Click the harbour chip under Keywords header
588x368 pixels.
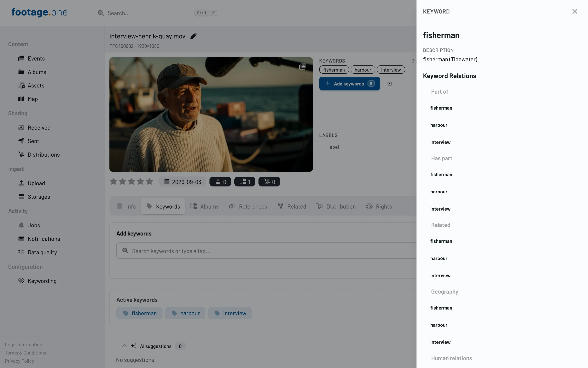(363, 70)
